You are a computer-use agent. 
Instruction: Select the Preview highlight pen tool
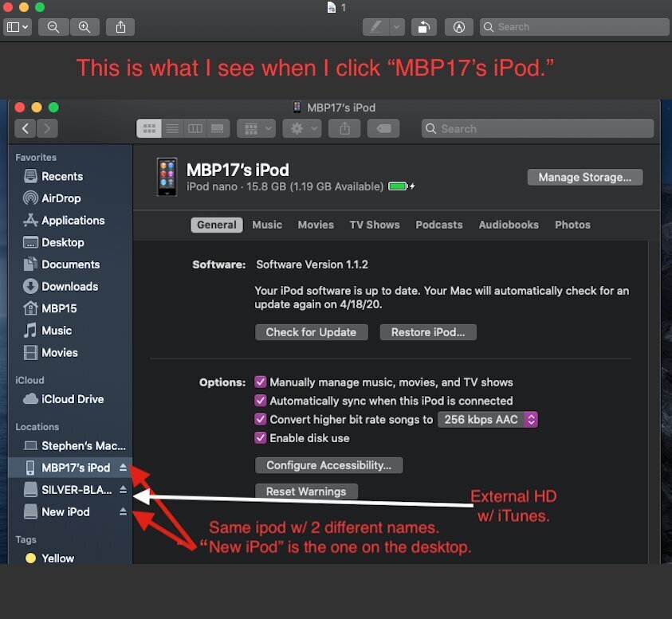tap(375, 27)
